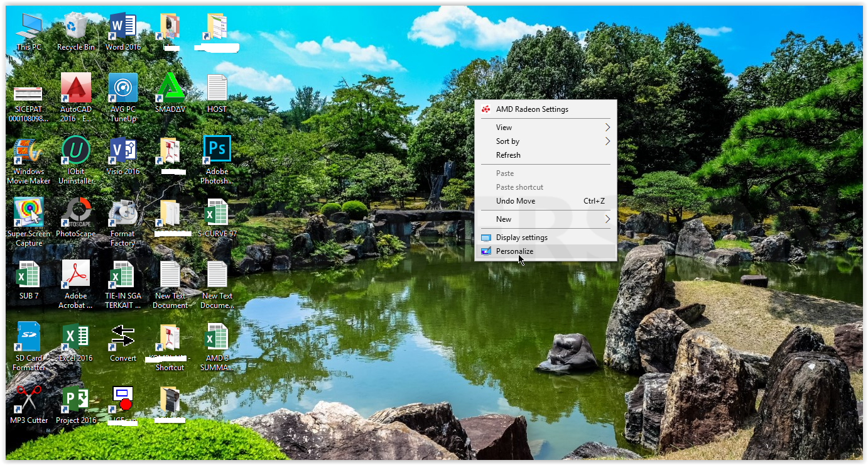The height and width of the screenshot is (465, 868).
Task: Launch the Visio 2016 shortcut
Action: (x=123, y=156)
